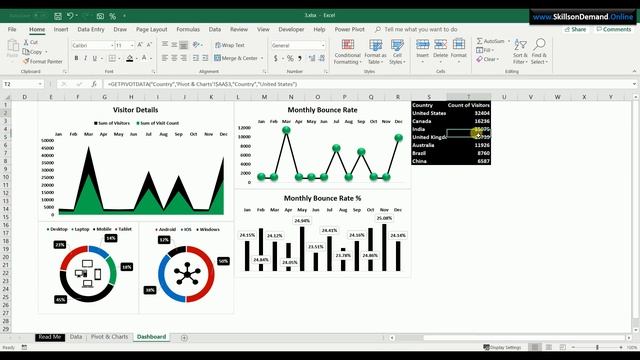The image size is (640, 360).
Task: Click the Format cells icon
Action: click(459, 44)
